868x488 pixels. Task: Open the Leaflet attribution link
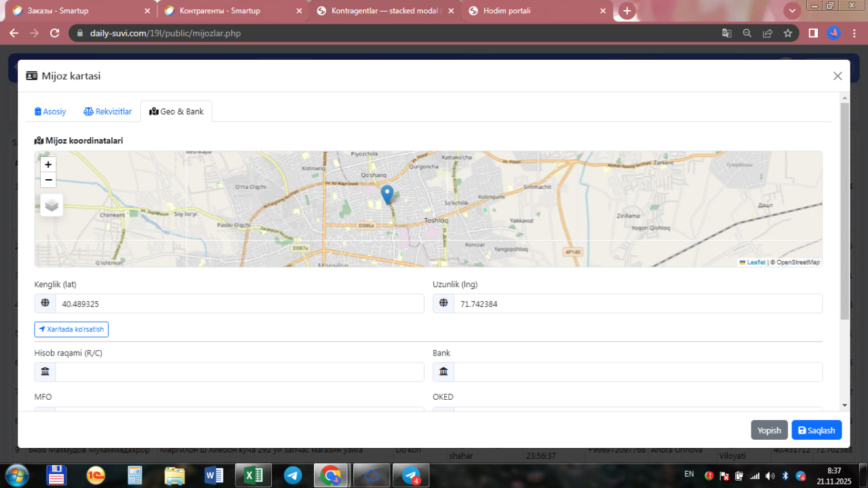tap(755, 262)
